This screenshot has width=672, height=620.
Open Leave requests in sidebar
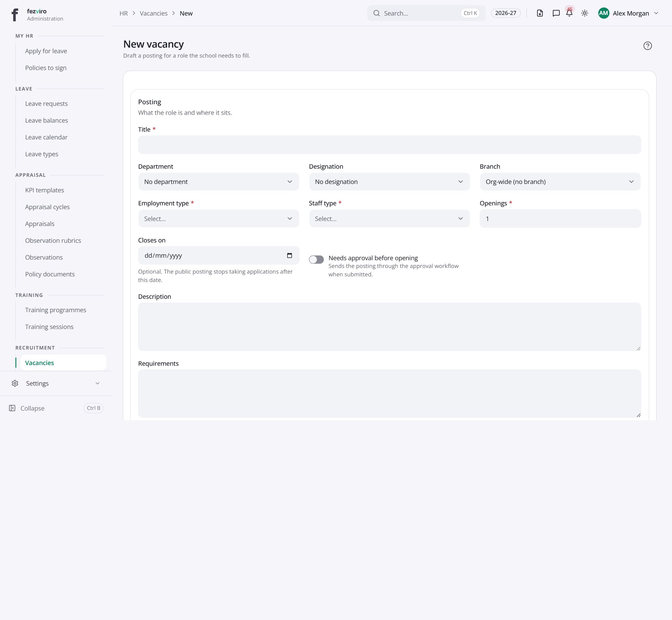pos(46,104)
